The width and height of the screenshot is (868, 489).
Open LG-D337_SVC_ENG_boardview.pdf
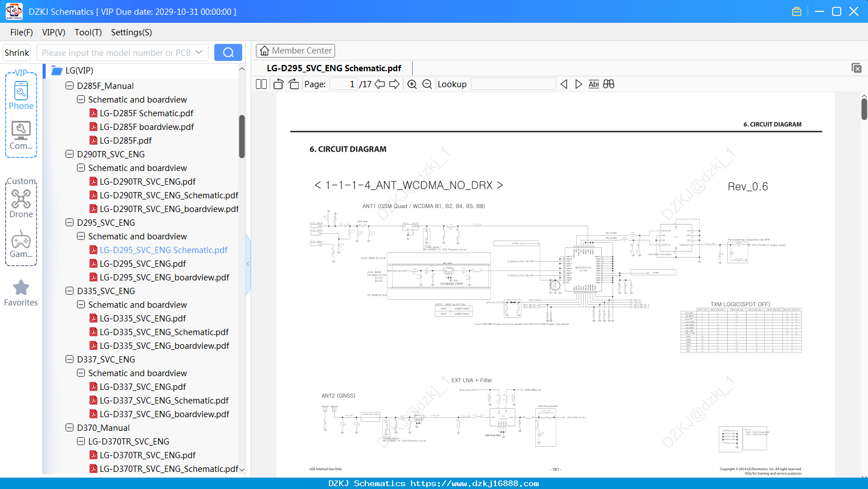coord(164,414)
